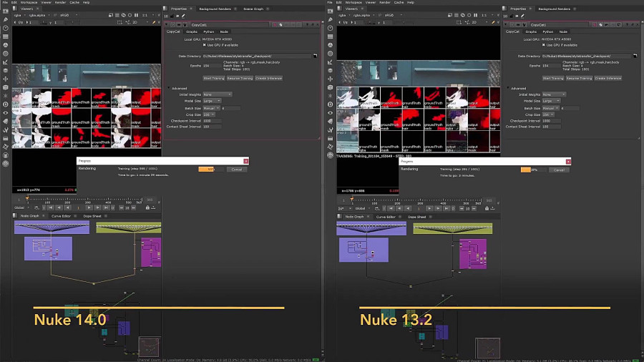This screenshot has width=644, height=362.
Task: Click pause viewer icon in Nuke 13.2 viewer
Action: pyautogui.click(x=476, y=15)
